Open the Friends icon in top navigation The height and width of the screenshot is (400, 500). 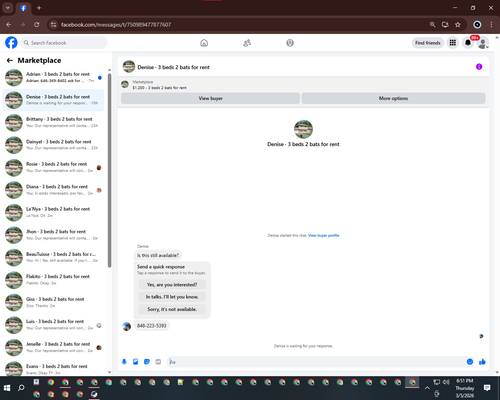(x=247, y=43)
